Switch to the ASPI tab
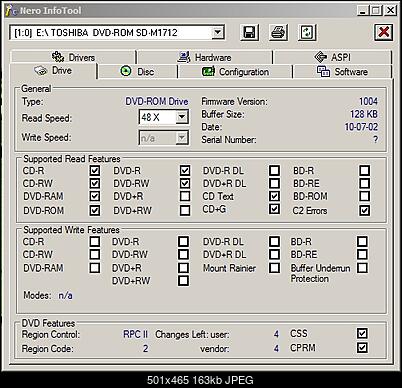This screenshot has width=402, height=388. [332, 57]
